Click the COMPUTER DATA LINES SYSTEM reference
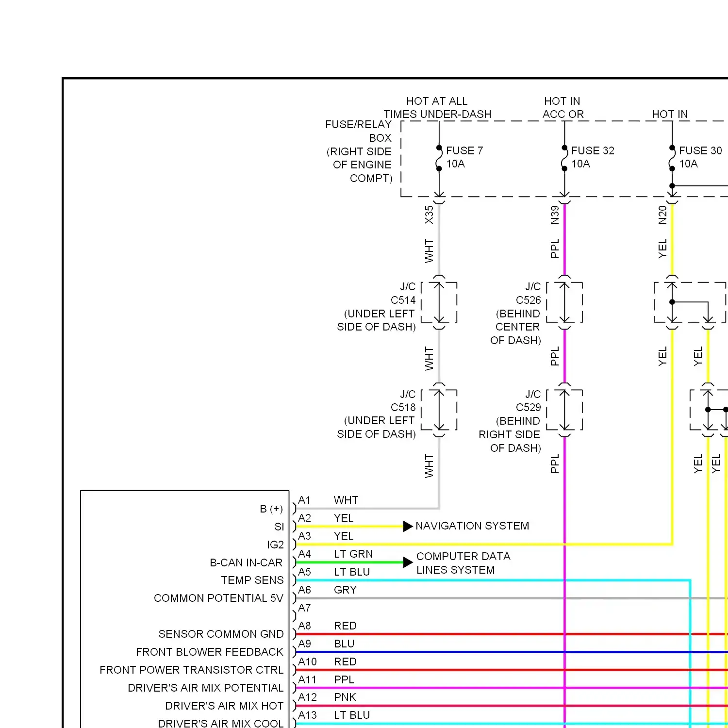This screenshot has height=728, width=728. [x=463, y=563]
